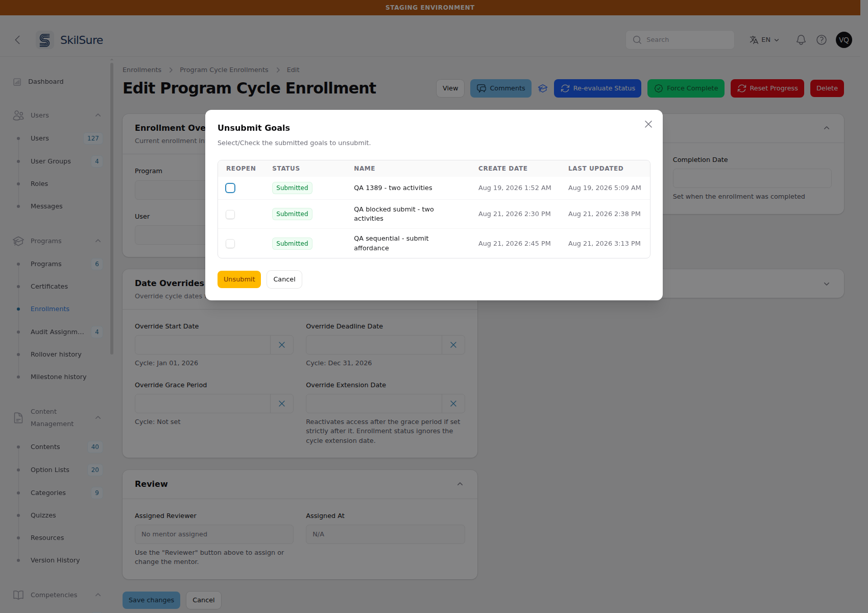Viewport: 868px width, 613px height.
Task: Check reopen box for QA 1389 goal
Action: [230, 188]
